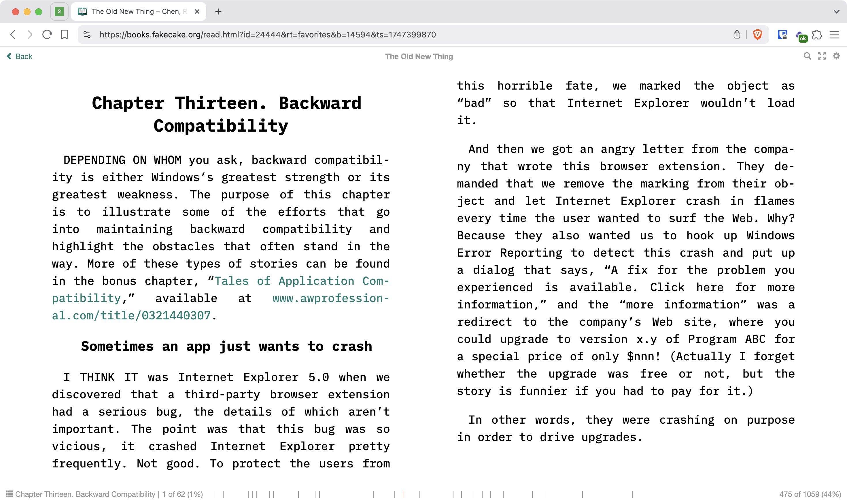This screenshot has width=847, height=504.
Task: Bookmark this page icon
Action: click(64, 34)
